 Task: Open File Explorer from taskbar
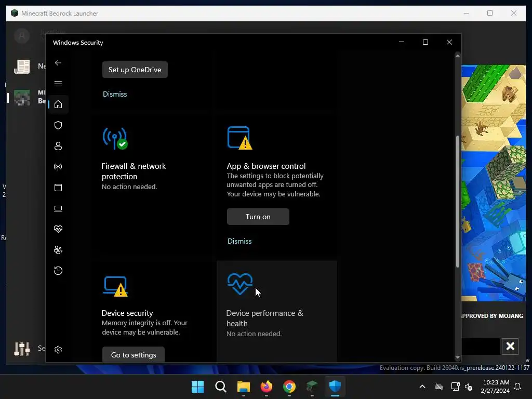click(x=244, y=387)
